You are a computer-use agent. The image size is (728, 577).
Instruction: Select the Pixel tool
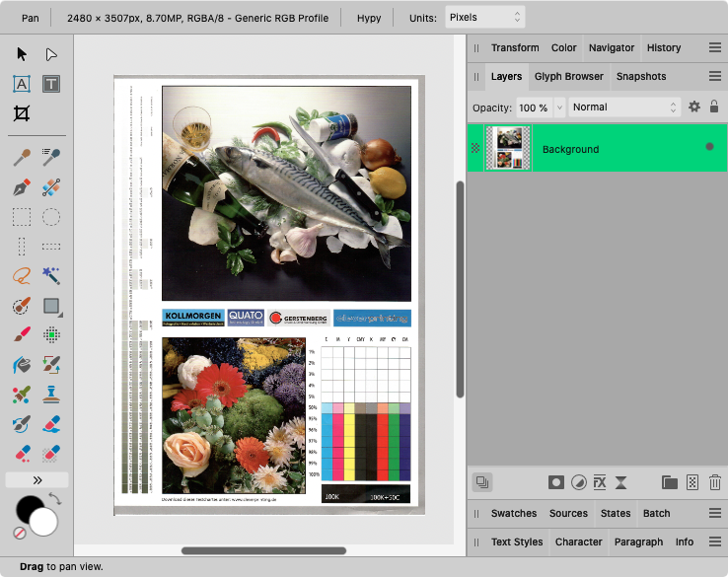[x=51, y=334]
